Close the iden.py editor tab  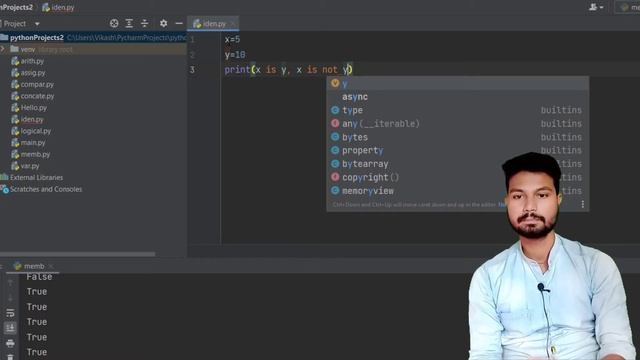233,24
